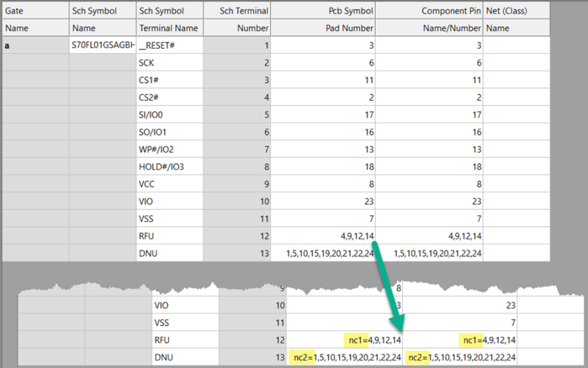
Task: Click Component Pin '7' in upper table VSS row
Action: coord(429,218)
